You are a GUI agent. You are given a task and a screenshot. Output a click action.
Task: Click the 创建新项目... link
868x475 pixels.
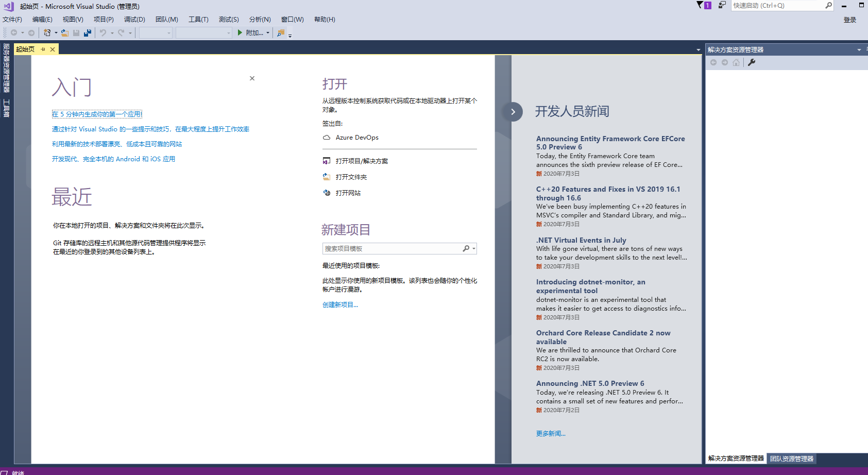340,305
